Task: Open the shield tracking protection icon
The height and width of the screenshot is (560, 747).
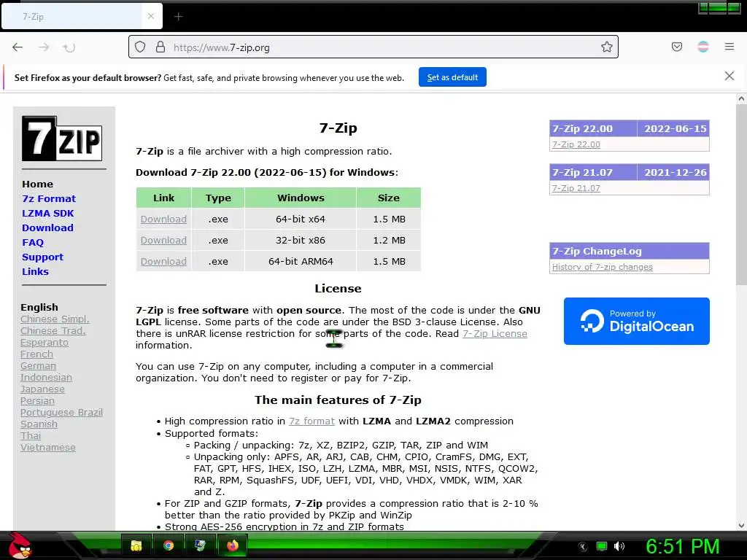Action: (139, 47)
